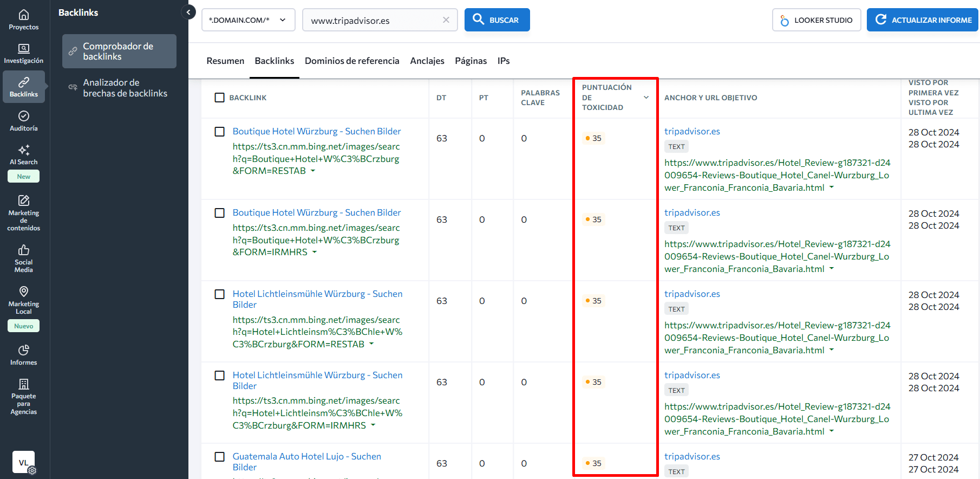Expand fourth row target URL arrow
Image resolution: width=980 pixels, height=479 pixels.
[x=832, y=431]
